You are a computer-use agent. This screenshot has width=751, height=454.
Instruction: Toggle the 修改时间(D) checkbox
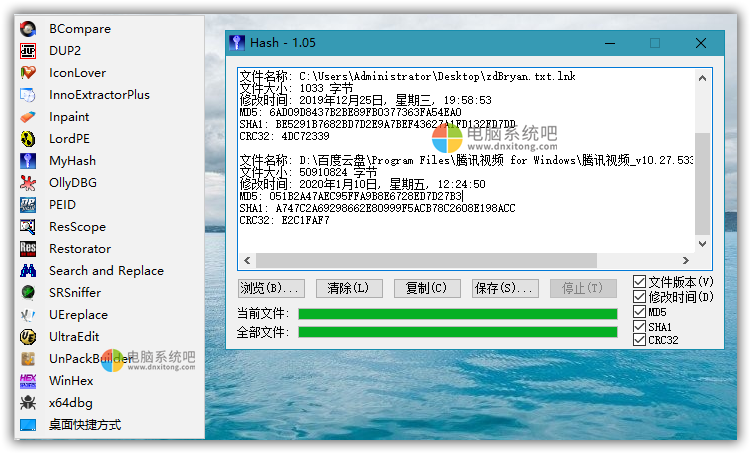(639, 297)
